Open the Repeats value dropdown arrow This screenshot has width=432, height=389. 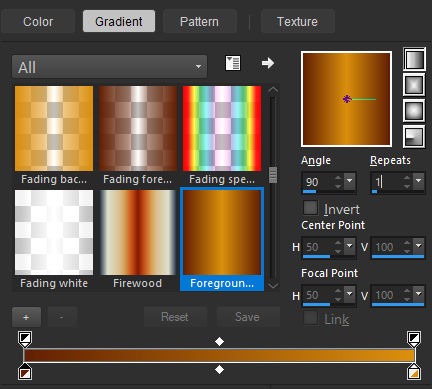(419, 181)
